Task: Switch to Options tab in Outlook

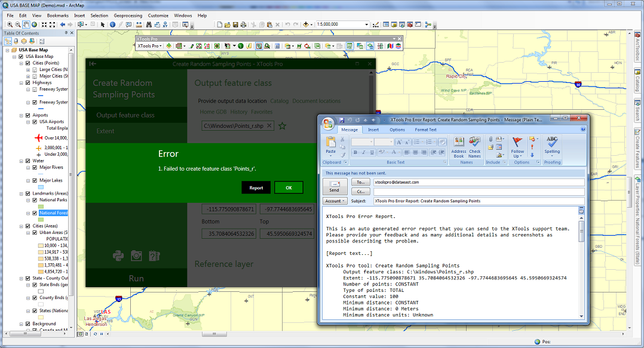Action: tap(397, 130)
